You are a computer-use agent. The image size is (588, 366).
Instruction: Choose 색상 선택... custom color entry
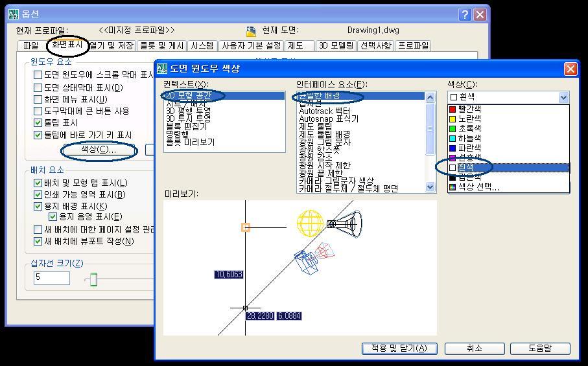[509, 187]
